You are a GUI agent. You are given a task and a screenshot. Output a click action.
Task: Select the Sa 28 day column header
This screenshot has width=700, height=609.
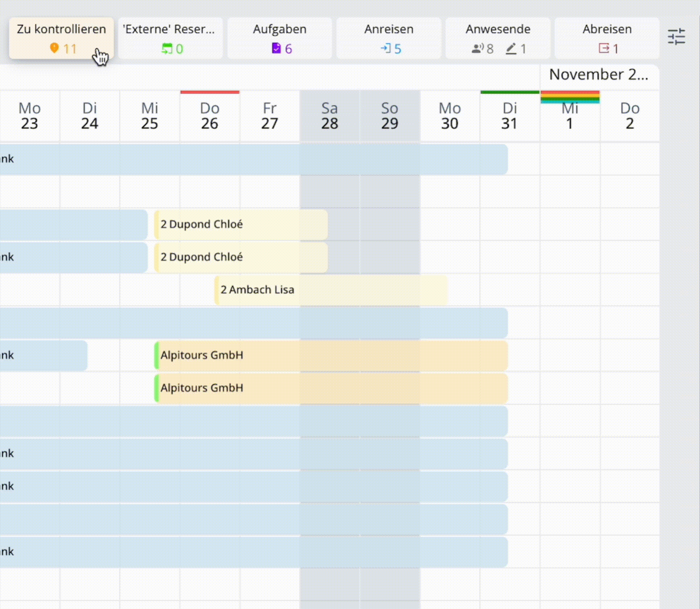pyautogui.click(x=329, y=116)
